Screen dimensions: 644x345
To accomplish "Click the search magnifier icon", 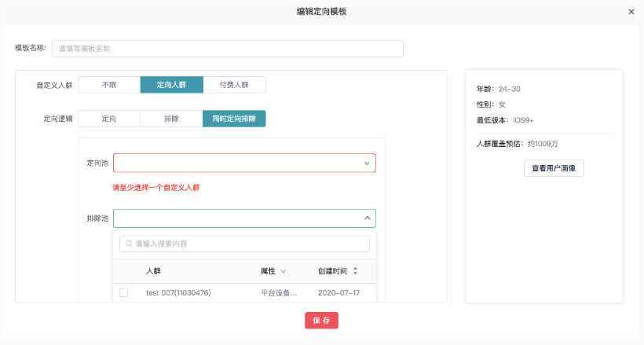I will point(129,244).
